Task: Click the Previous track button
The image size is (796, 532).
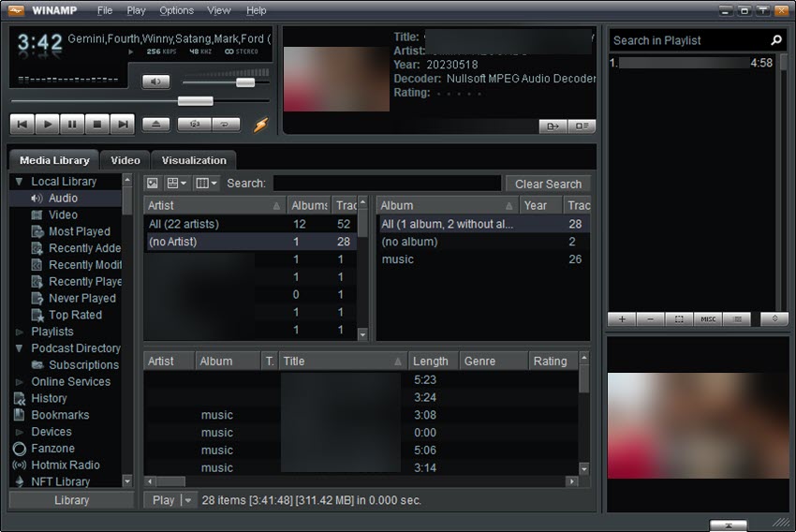Action: coord(22,124)
